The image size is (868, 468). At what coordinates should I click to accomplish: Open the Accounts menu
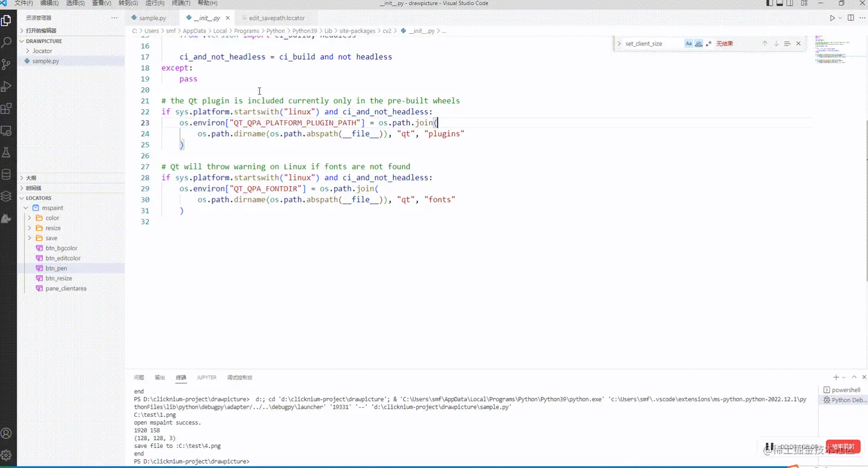6,434
